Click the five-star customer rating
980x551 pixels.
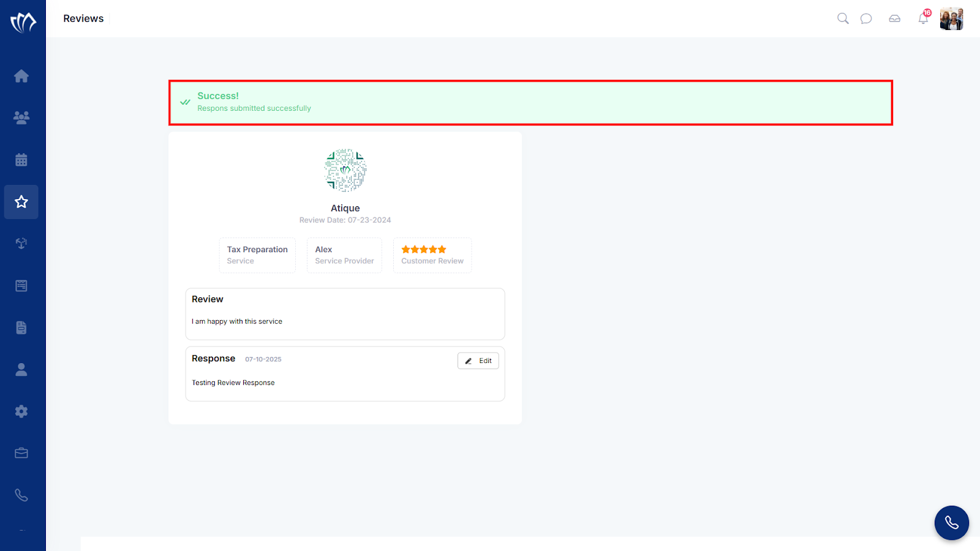point(424,249)
